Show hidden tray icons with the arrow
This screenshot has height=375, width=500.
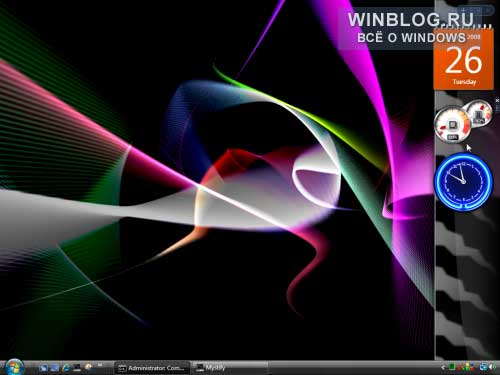443,367
